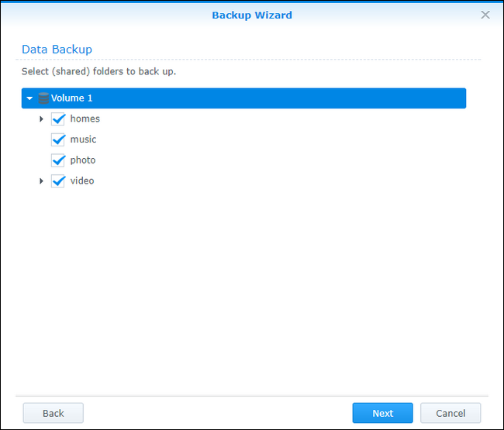Toggle the photo folder checkbox
Screen dimensions: 504x430
(x=57, y=160)
